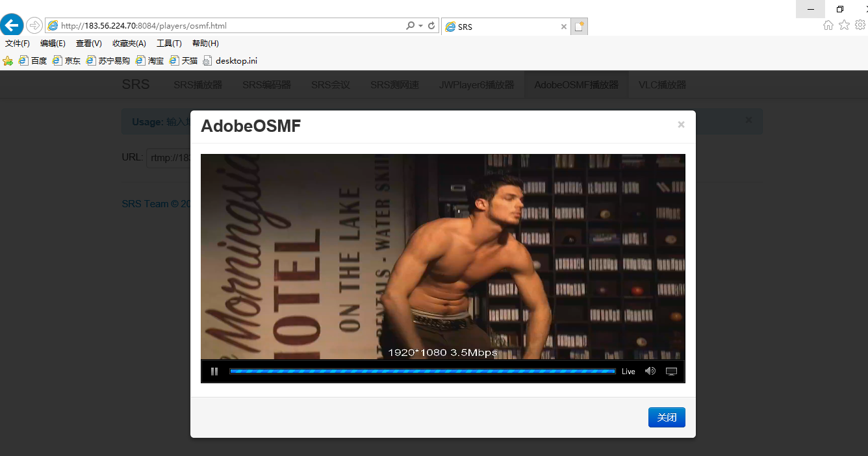868x456 pixels.
Task: Click the add-to-favorites bar star icon
Action: pos(8,61)
